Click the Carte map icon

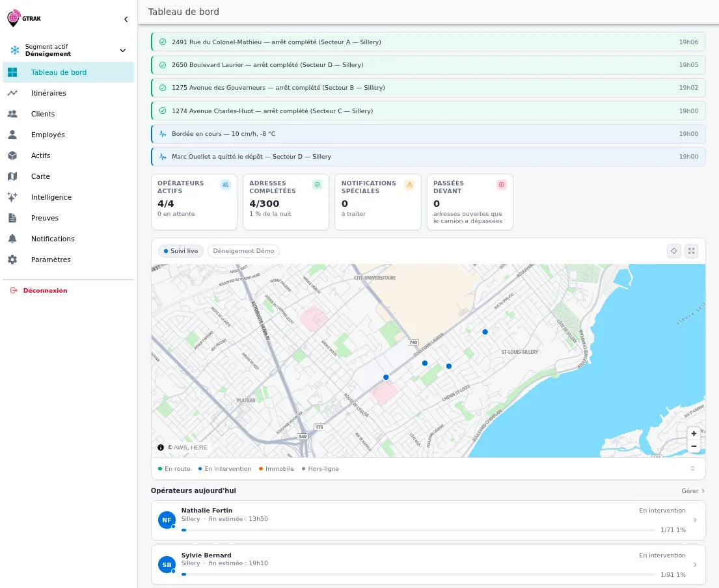(12, 176)
